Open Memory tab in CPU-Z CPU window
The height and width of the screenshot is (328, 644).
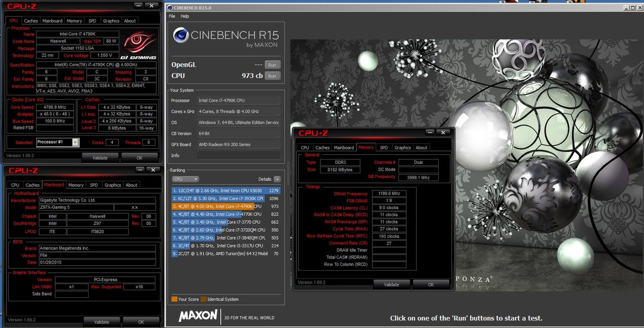[x=74, y=21]
